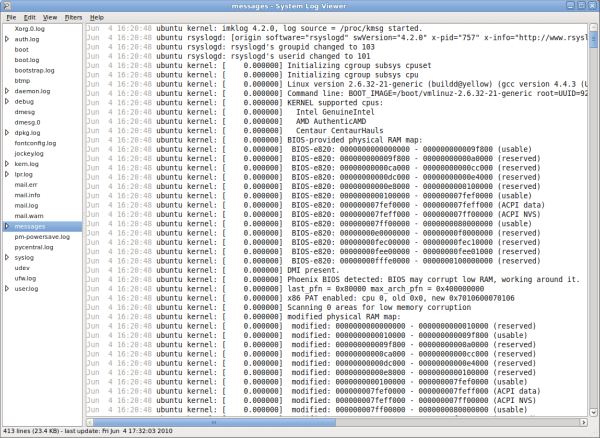Click the window menu icon in title bar
Image resolution: width=600 pixels, height=438 pixels.
[x=5, y=5]
